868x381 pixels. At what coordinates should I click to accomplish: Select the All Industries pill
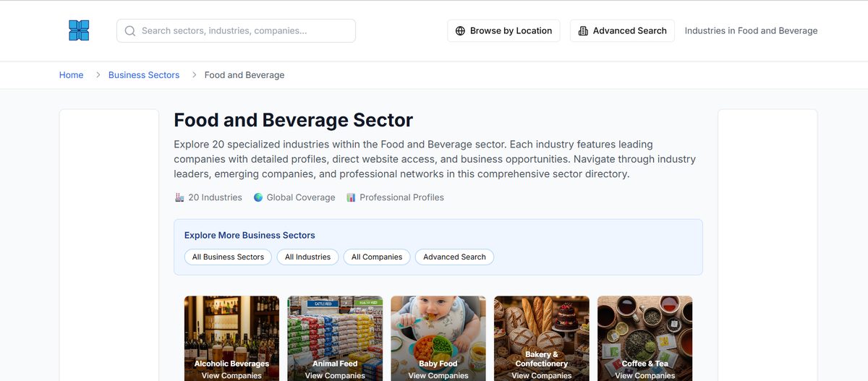pos(307,257)
